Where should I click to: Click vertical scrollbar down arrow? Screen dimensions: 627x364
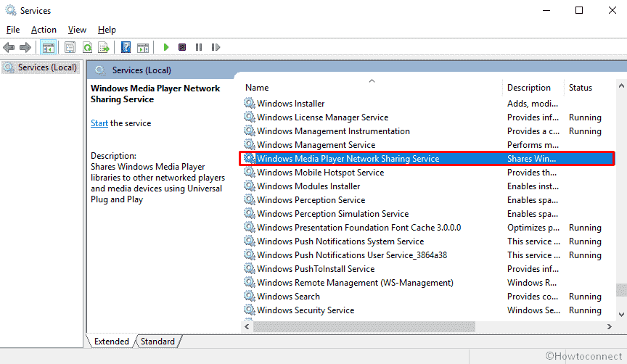point(621,315)
